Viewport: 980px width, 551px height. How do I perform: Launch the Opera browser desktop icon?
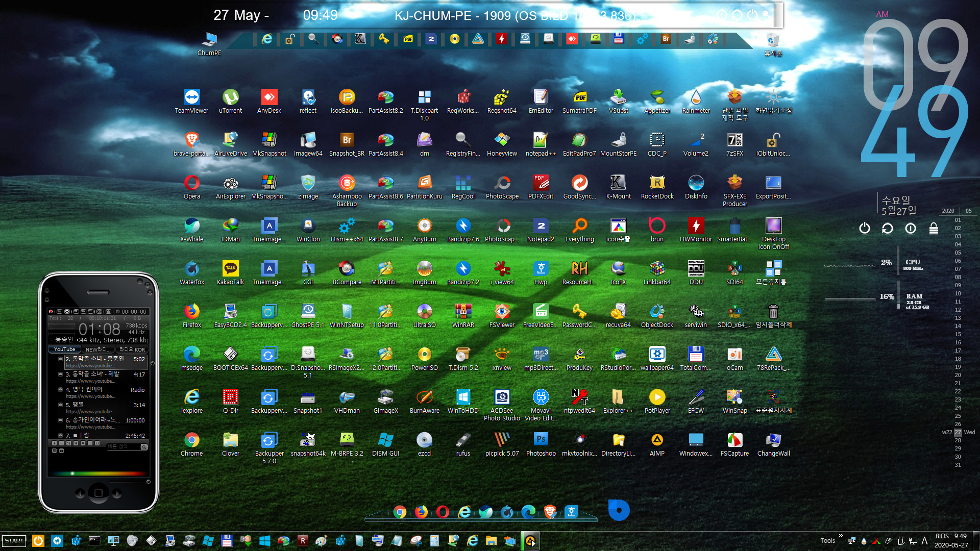192,187
